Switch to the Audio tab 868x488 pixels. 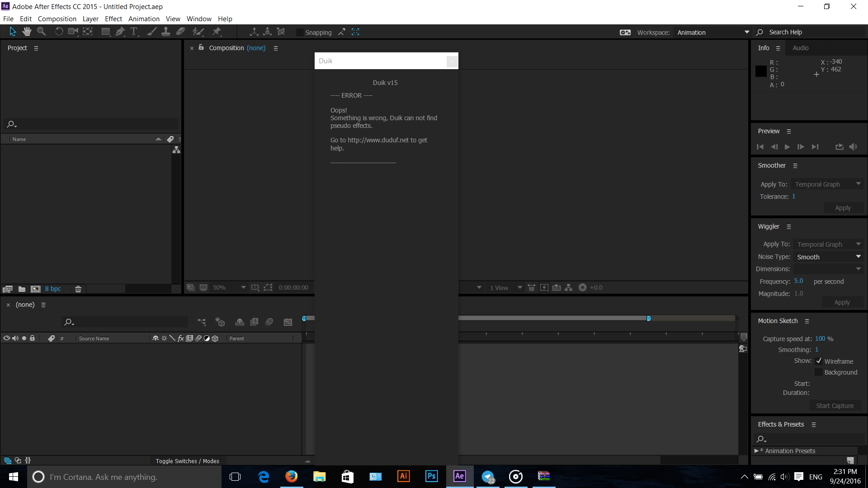point(801,48)
